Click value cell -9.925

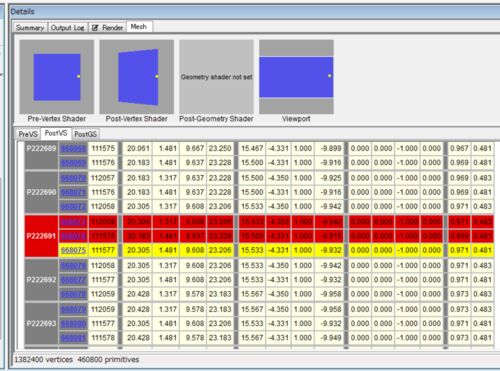(x=329, y=178)
